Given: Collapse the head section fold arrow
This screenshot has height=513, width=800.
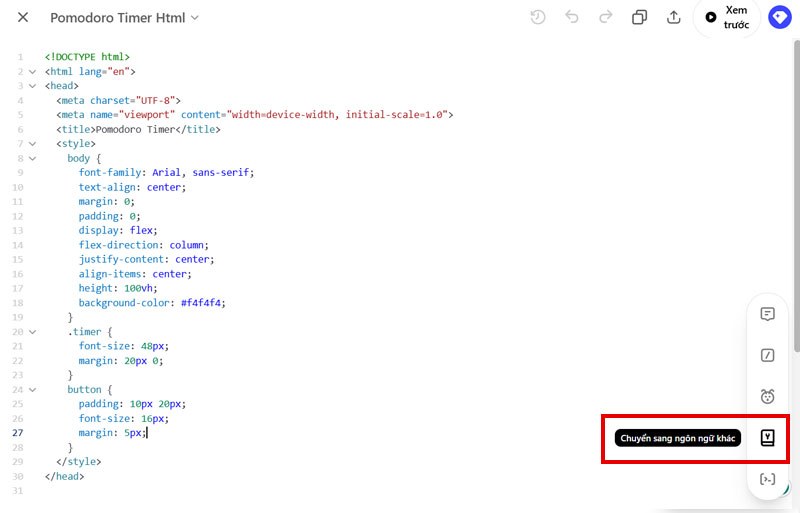Looking at the screenshot, I should point(32,86).
